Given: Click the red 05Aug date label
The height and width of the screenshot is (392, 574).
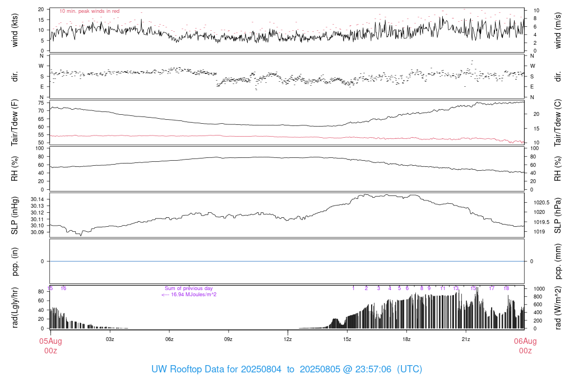Looking at the screenshot, I should pyautogui.click(x=50, y=342).
